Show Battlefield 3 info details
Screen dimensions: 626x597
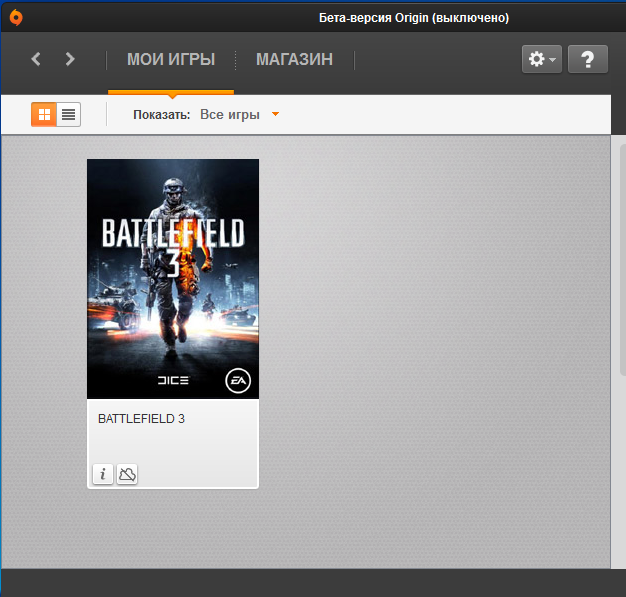point(103,474)
